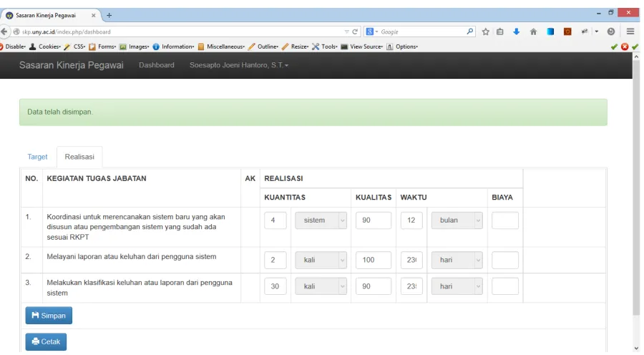
Task: Select the Realisasi tab
Action: [x=79, y=157]
